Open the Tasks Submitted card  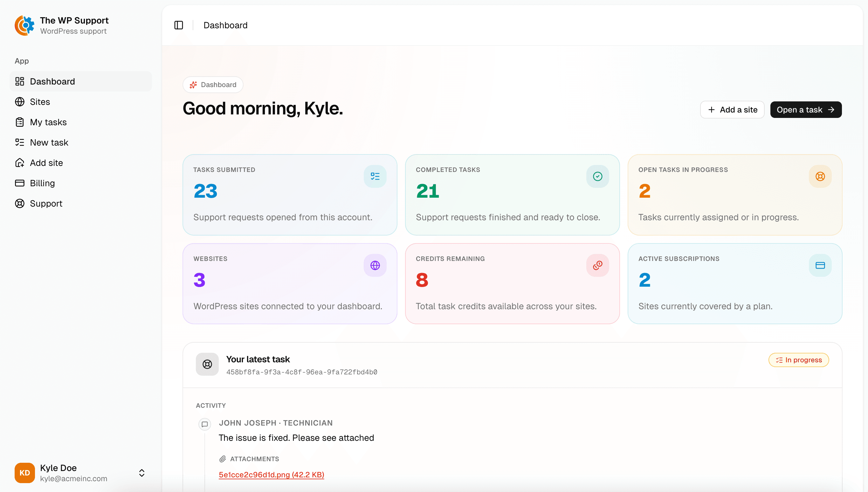click(290, 195)
